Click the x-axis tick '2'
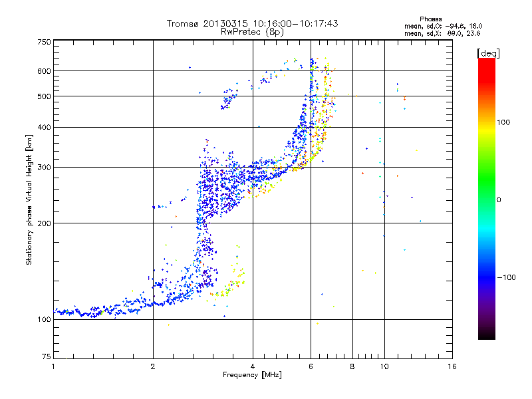532x399 pixels. [153, 366]
